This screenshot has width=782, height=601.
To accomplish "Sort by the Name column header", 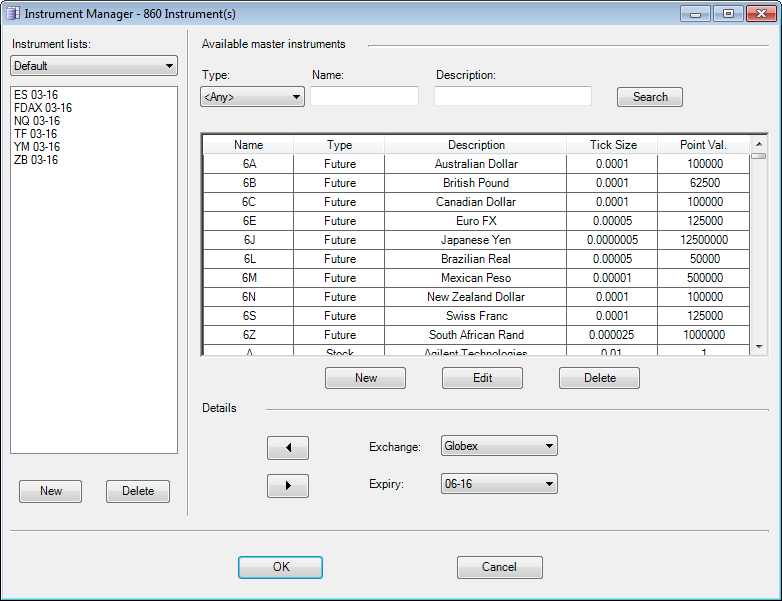I will tap(248, 145).
